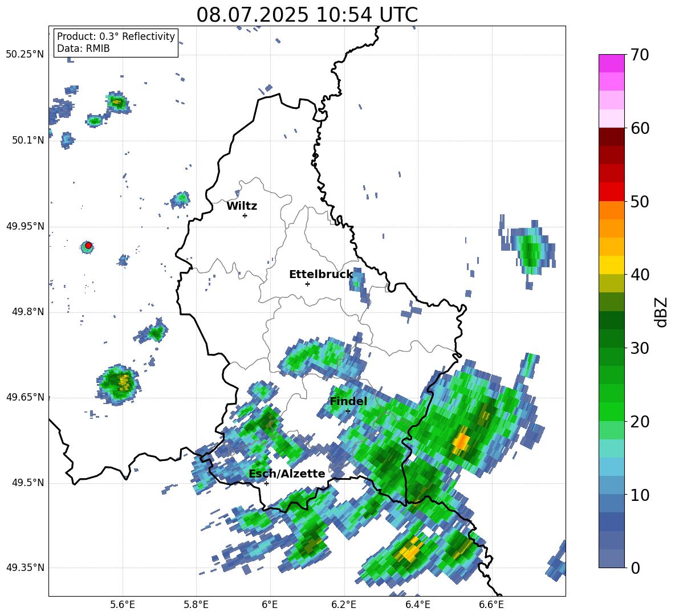This screenshot has height=616, width=675.
Task: Select the Ettelbruck city label
Action: point(321,275)
